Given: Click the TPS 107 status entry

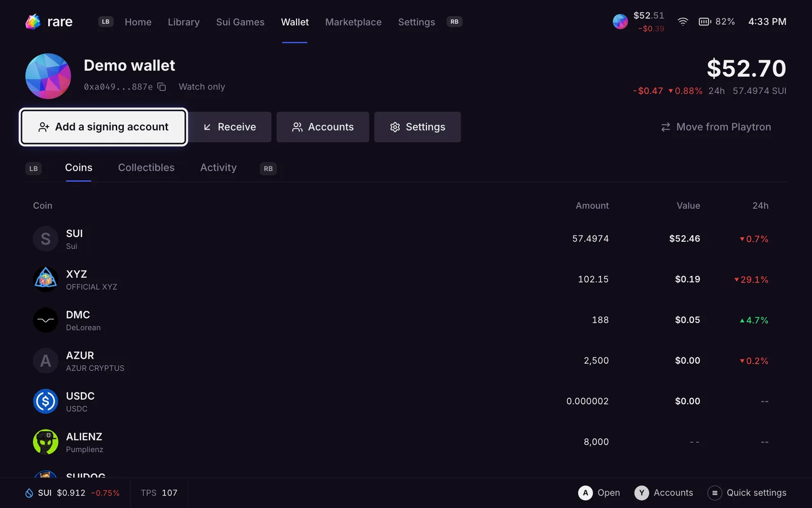Looking at the screenshot, I should [159, 493].
